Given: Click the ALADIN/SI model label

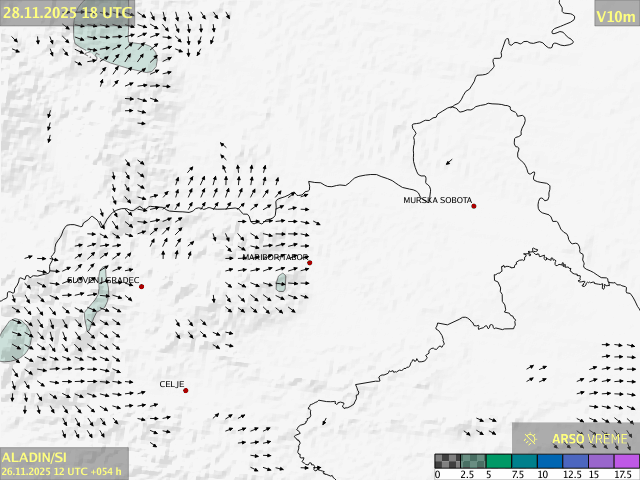Looking at the screenshot, I should click(x=34, y=457).
